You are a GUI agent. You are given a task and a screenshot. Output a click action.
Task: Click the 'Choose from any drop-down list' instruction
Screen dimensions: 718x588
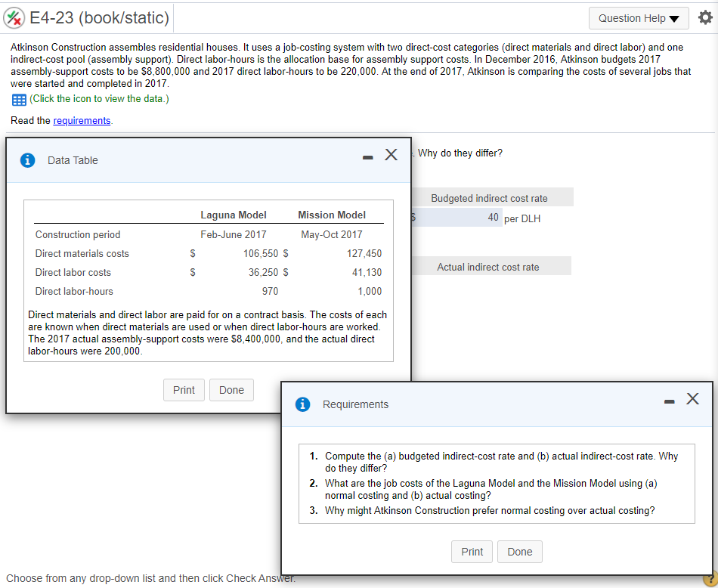150,578
